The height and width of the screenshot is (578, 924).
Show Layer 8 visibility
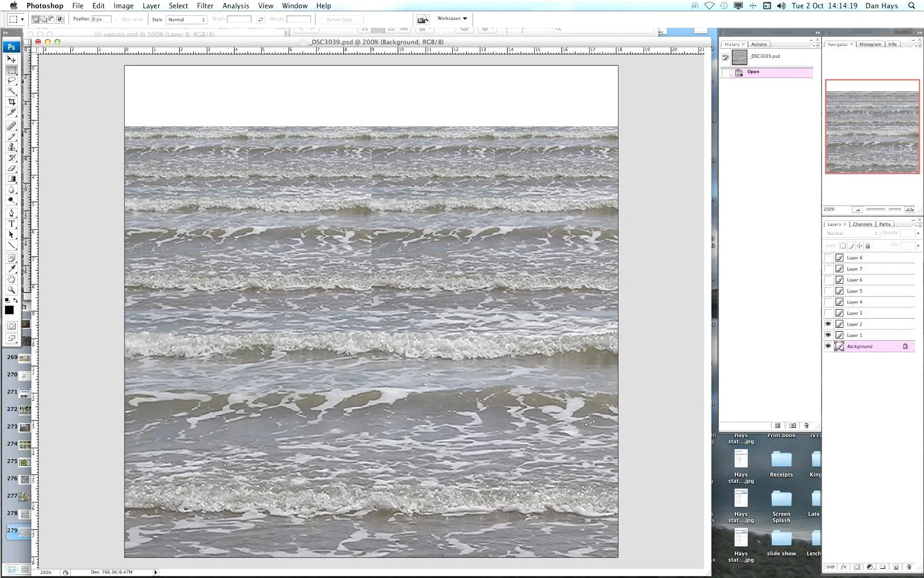[x=828, y=258]
